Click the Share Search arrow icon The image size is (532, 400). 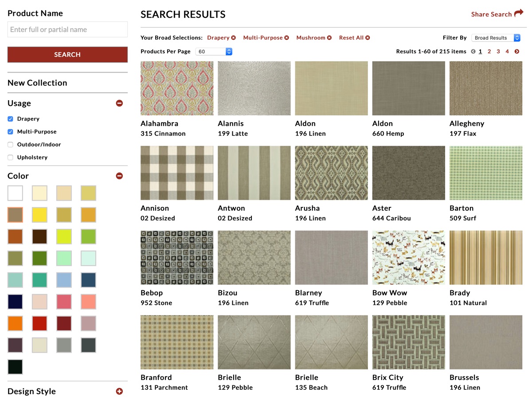(519, 13)
